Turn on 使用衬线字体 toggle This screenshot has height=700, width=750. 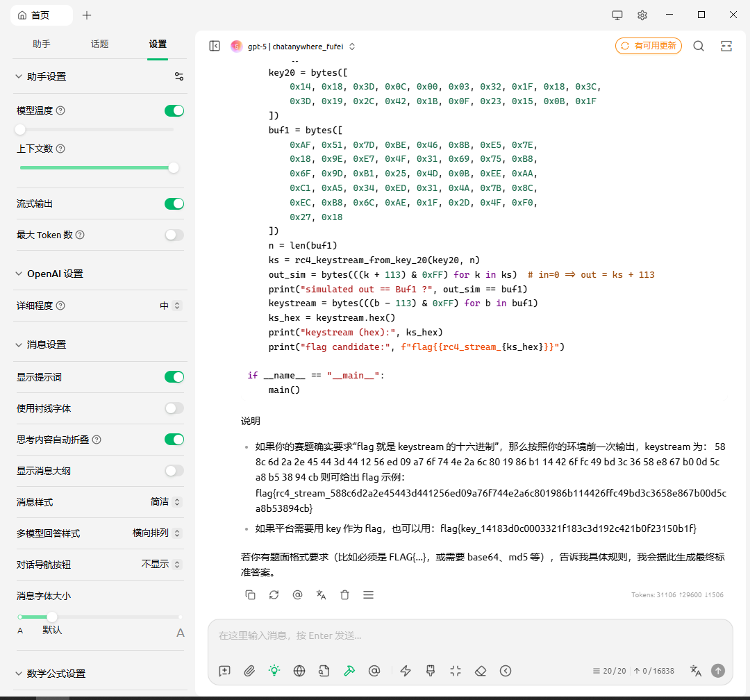[174, 408]
